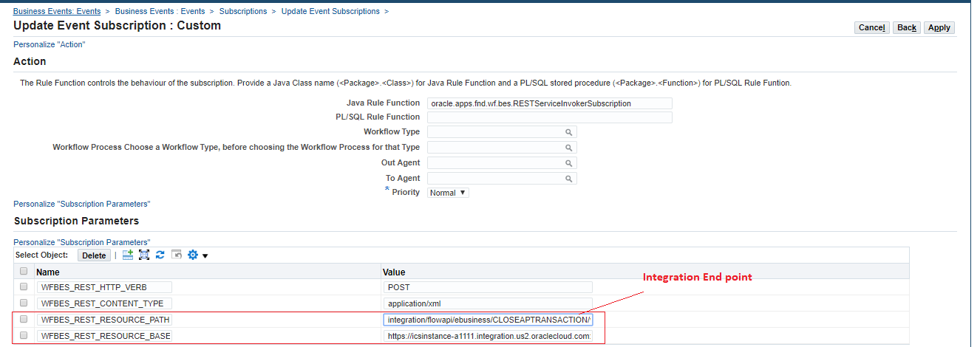
Task: Click the To Agent lookup magnifier
Action: click(x=569, y=179)
